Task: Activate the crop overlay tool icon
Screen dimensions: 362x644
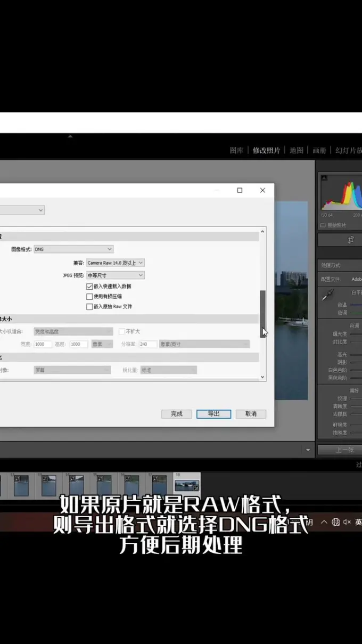Action: (351, 240)
